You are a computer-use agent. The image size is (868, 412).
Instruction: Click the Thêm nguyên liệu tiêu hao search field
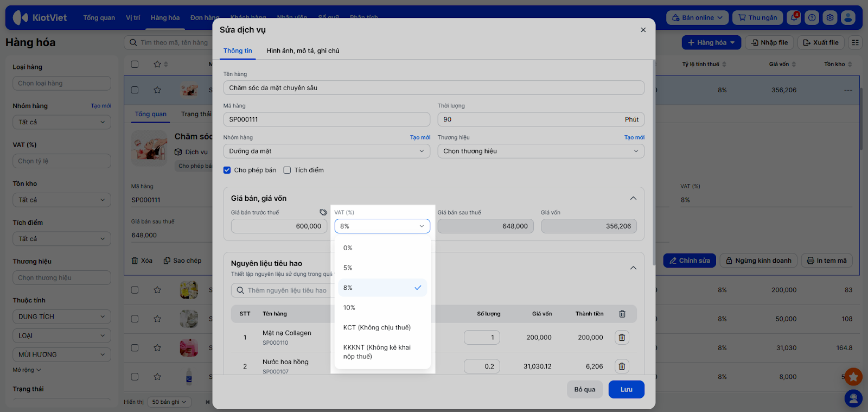point(288,290)
